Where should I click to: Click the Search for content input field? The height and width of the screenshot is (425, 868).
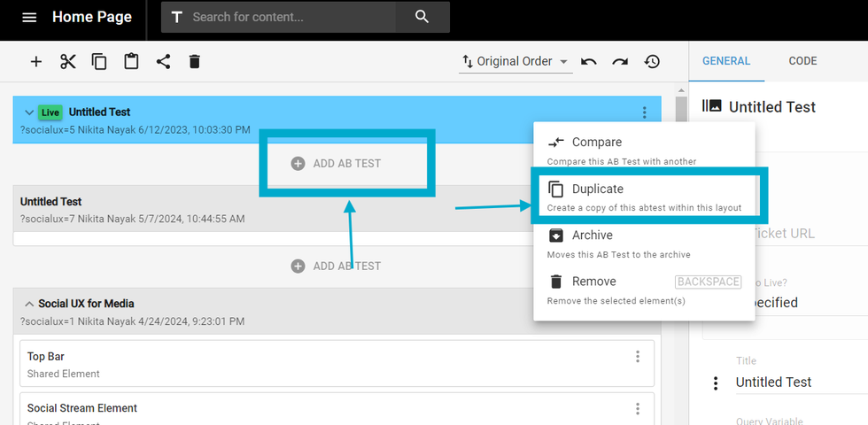coord(292,17)
